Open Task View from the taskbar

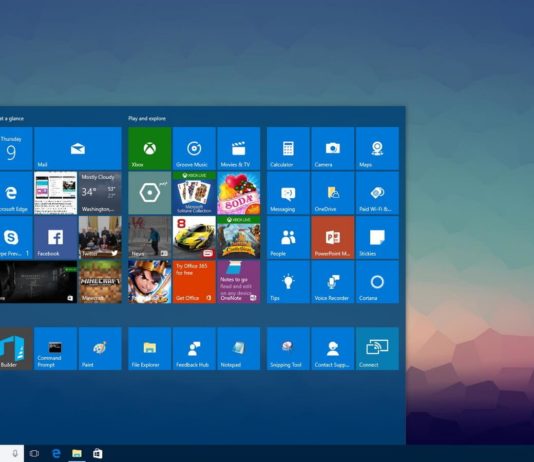34,453
